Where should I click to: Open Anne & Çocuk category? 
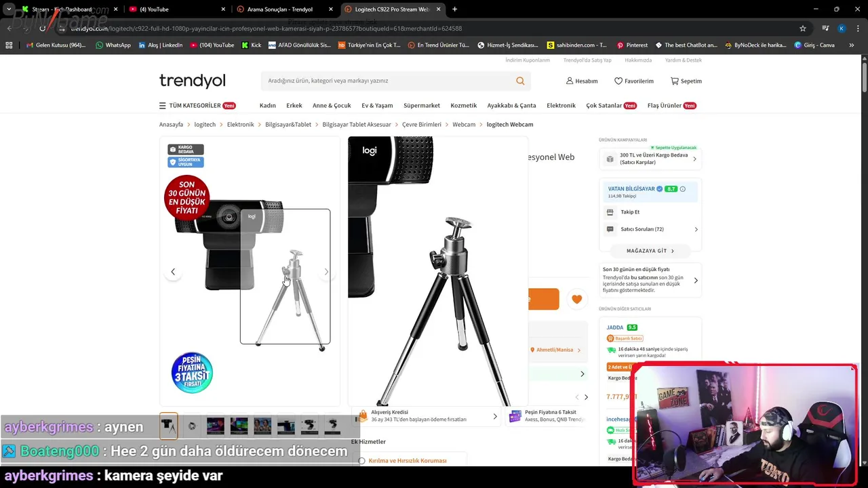(332, 106)
